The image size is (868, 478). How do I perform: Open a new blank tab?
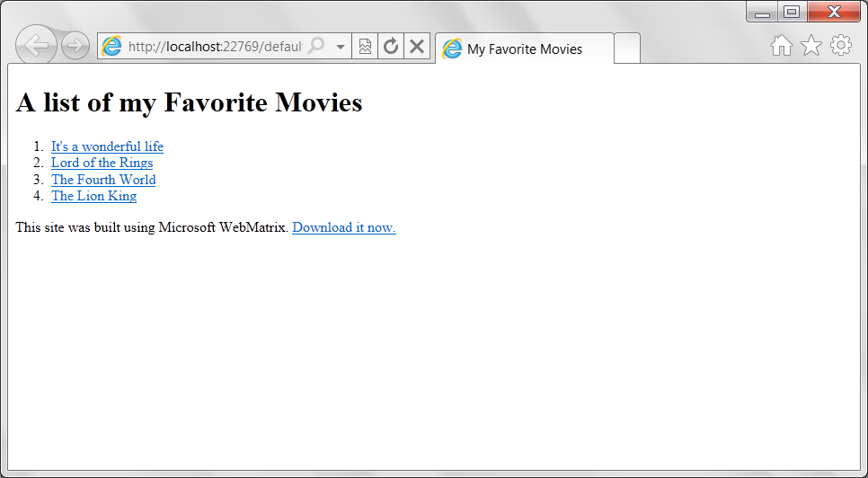pyautogui.click(x=627, y=49)
